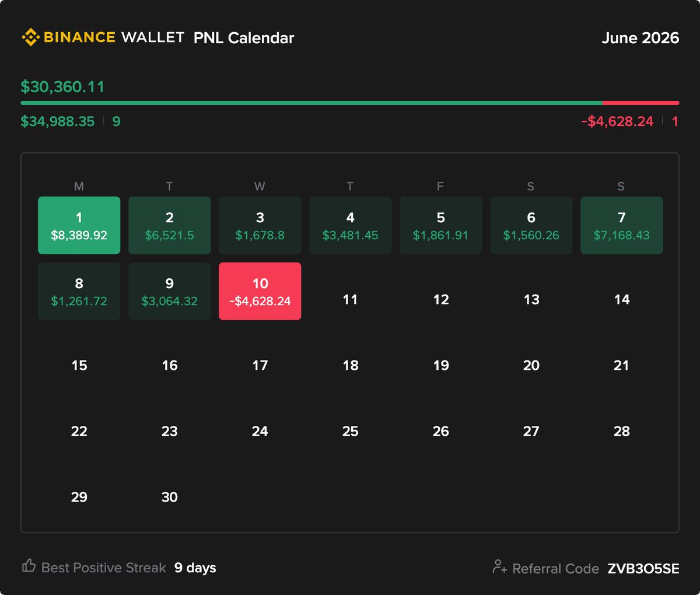Click the green portion of PNL bar

311,103
